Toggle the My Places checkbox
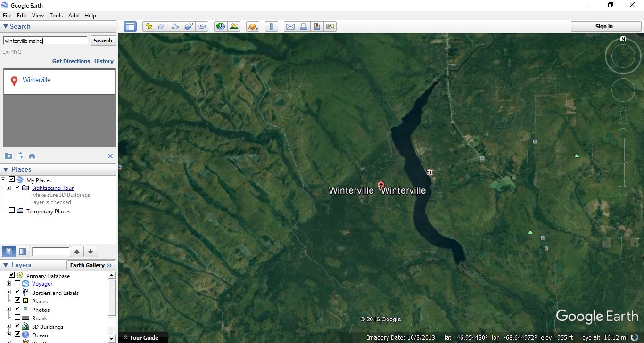Screen dimensions: 644x343 coord(12,180)
